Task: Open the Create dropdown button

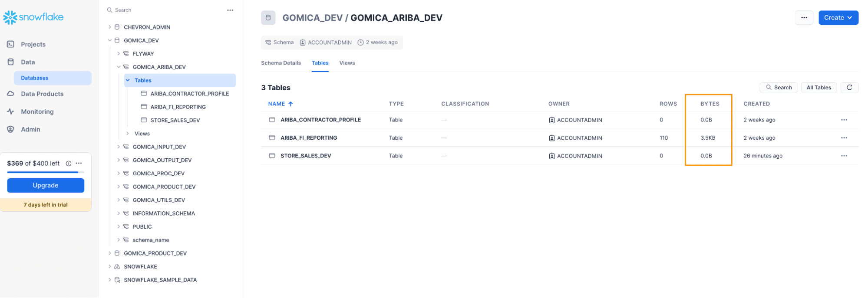Action: (x=838, y=18)
